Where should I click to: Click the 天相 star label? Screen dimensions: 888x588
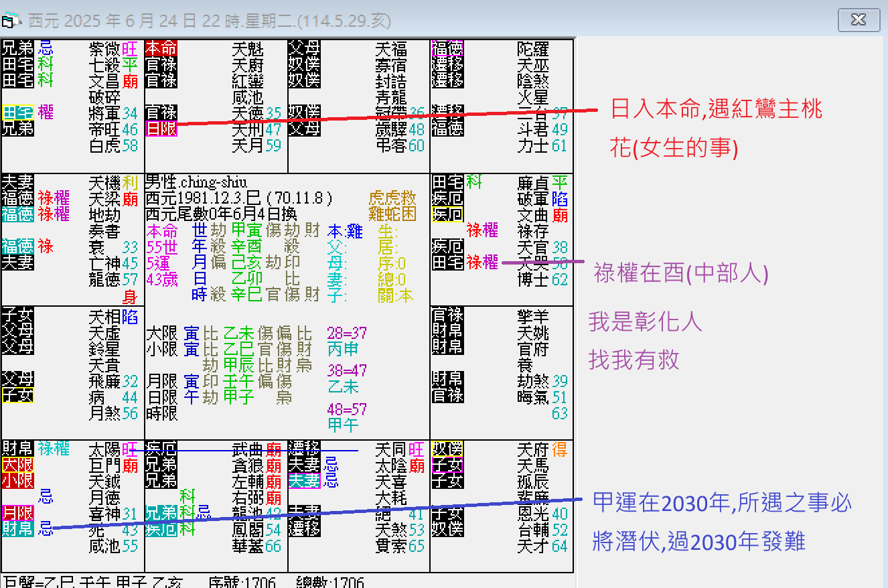pos(104,316)
